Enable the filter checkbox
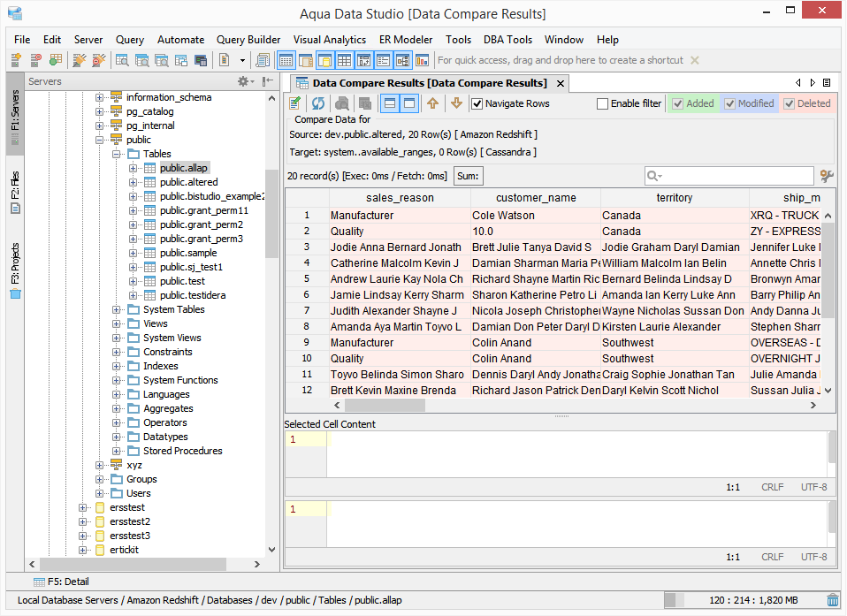847x616 pixels. pyautogui.click(x=603, y=103)
